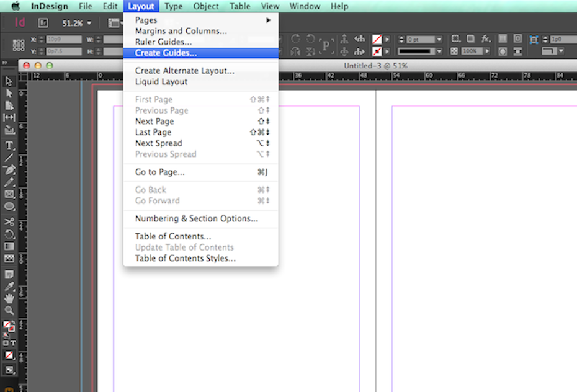Select the Pen tool
Viewport: 577px width, 392px height.
click(x=9, y=170)
